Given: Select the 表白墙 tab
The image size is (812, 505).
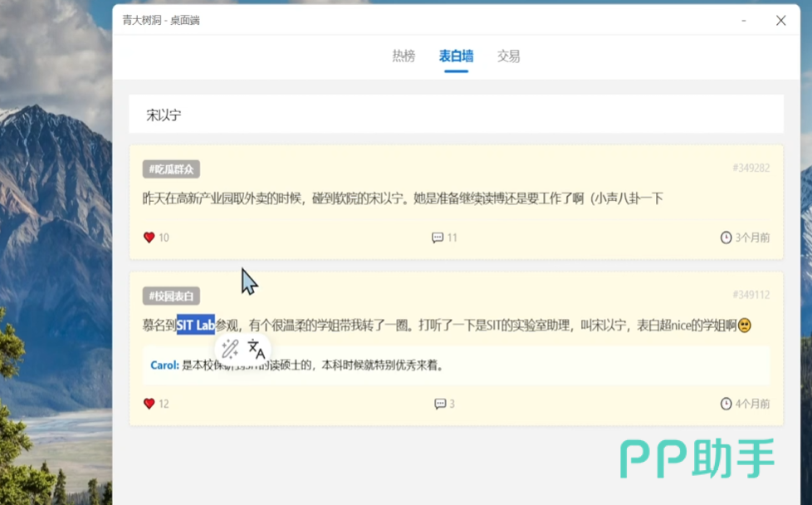Looking at the screenshot, I should point(456,56).
